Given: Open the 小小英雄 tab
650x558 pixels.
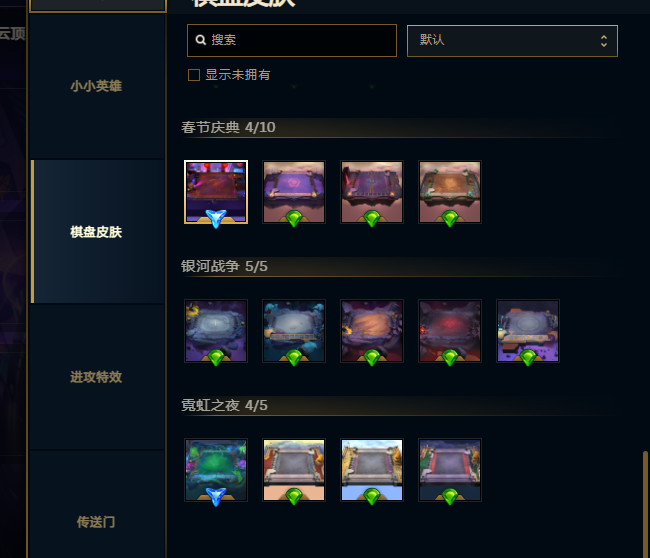Looking at the screenshot, I should click(97, 86).
